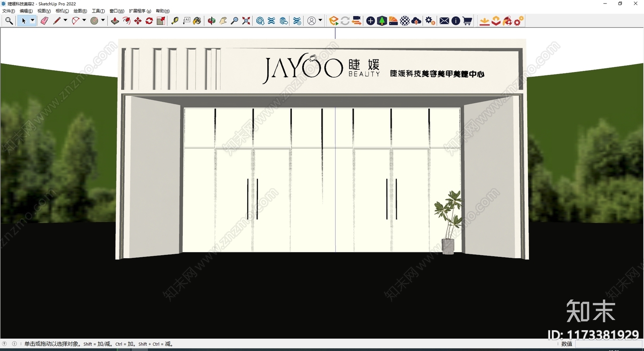644x351 pixels.
Task: Pick the Line pencil tool
Action: pos(56,21)
